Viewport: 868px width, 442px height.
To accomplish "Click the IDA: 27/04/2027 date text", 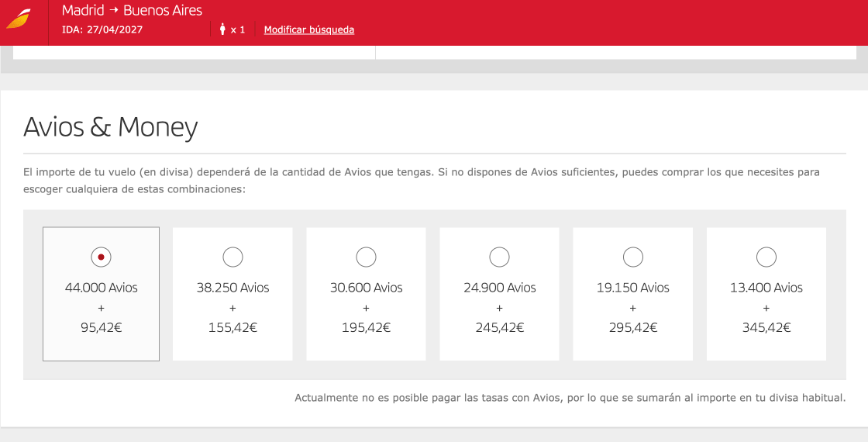I will (x=102, y=30).
